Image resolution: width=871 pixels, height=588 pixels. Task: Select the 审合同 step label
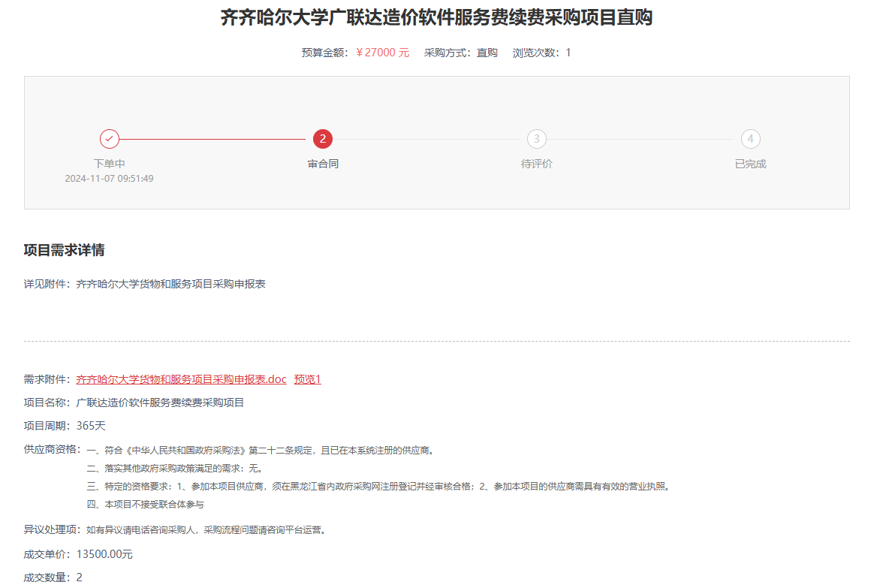pos(323,164)
